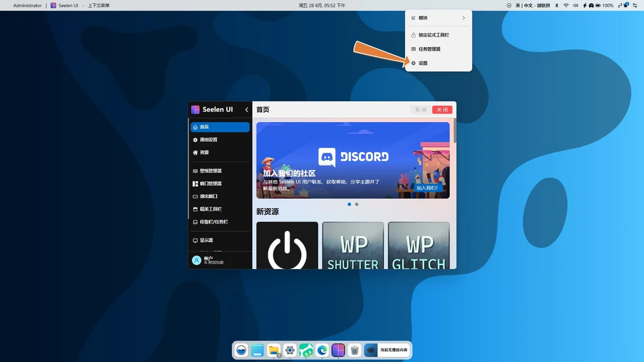Open the light blue window dock icon
The image size is (644, 362).
point(258,350)
